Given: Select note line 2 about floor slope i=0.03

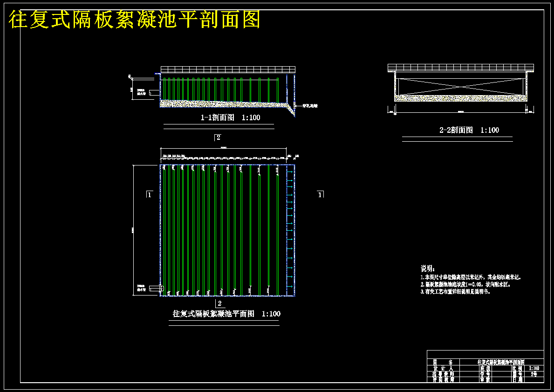Looking at the screenshot, I should (x=465, y=284).
